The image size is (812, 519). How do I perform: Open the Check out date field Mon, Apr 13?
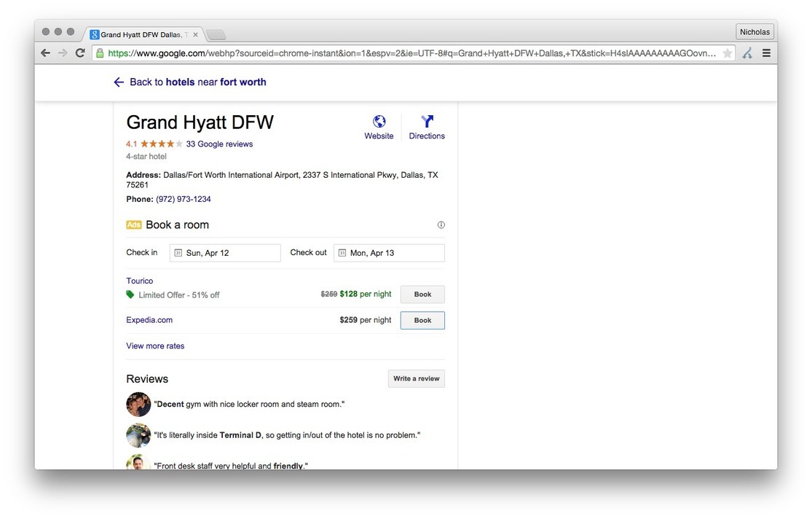(389, 253)
